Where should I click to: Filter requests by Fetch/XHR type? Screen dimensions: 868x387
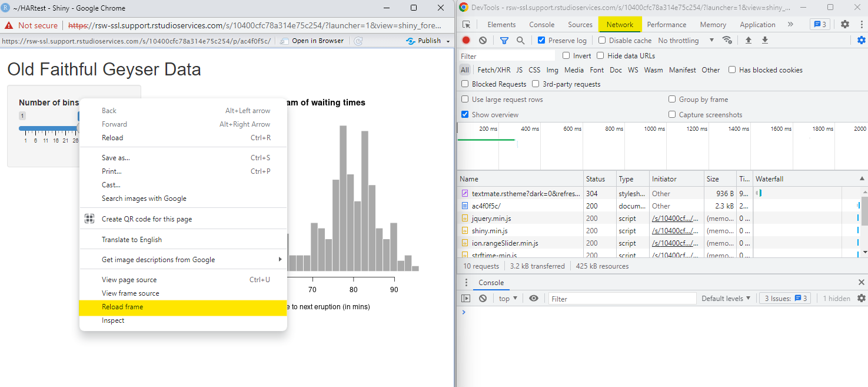coord(494,70)
